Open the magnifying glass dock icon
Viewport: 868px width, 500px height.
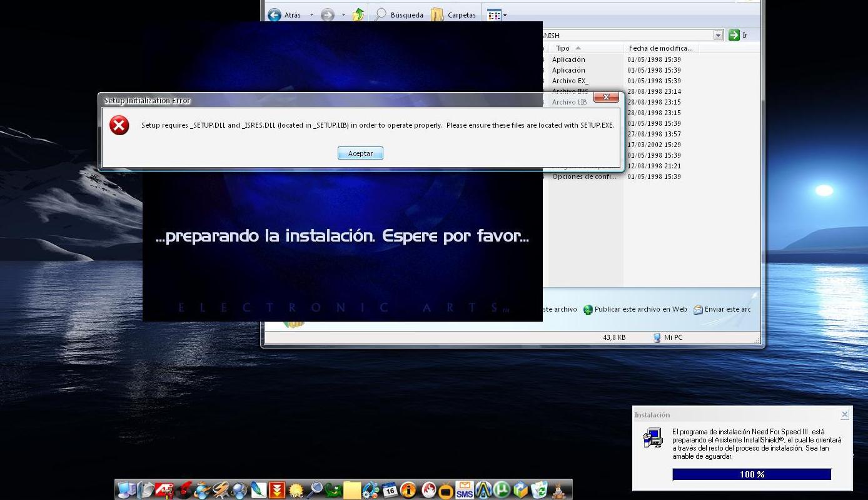[315, 490]
